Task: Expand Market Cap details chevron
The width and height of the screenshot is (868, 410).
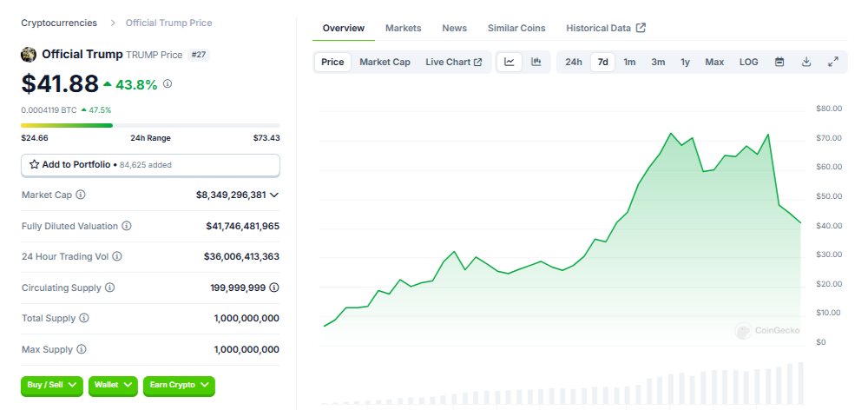Action: tap(274, 195)
